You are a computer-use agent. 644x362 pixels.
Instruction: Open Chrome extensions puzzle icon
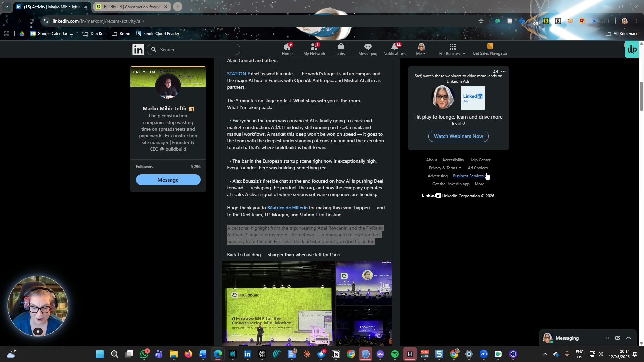(x=606, y=21)
